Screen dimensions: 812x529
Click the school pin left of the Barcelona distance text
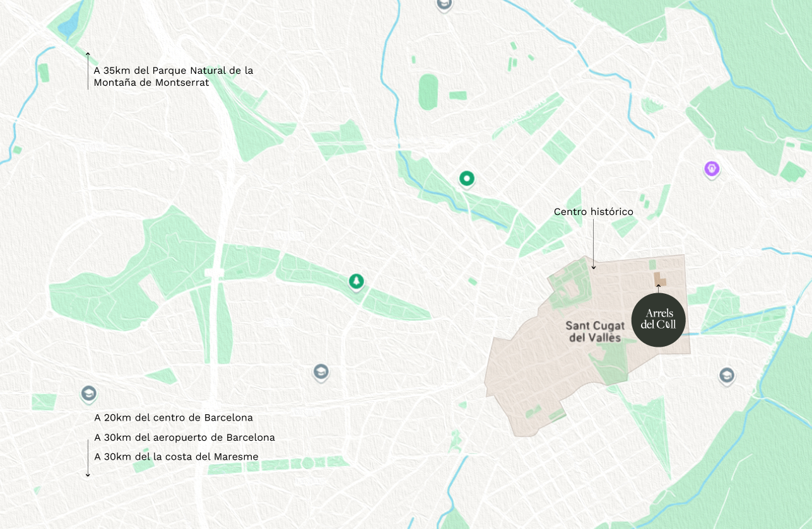point(88,394)
